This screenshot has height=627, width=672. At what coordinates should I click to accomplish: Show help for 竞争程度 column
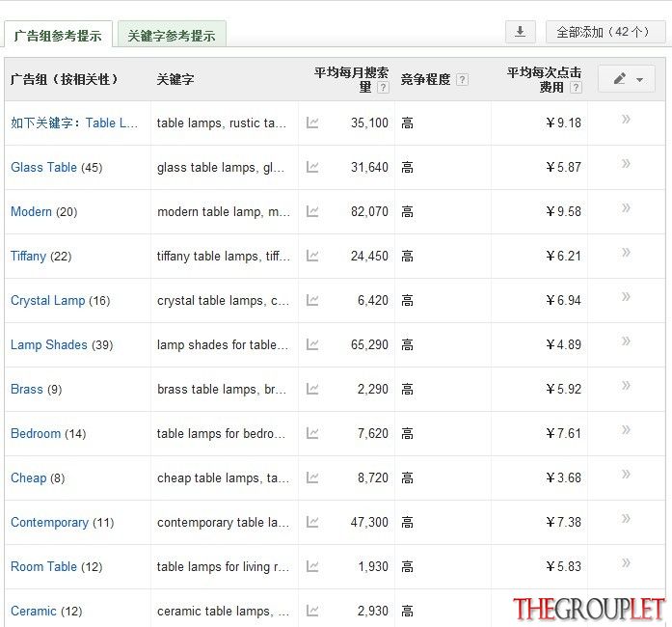pyautogui.click(x=462, y=80)
